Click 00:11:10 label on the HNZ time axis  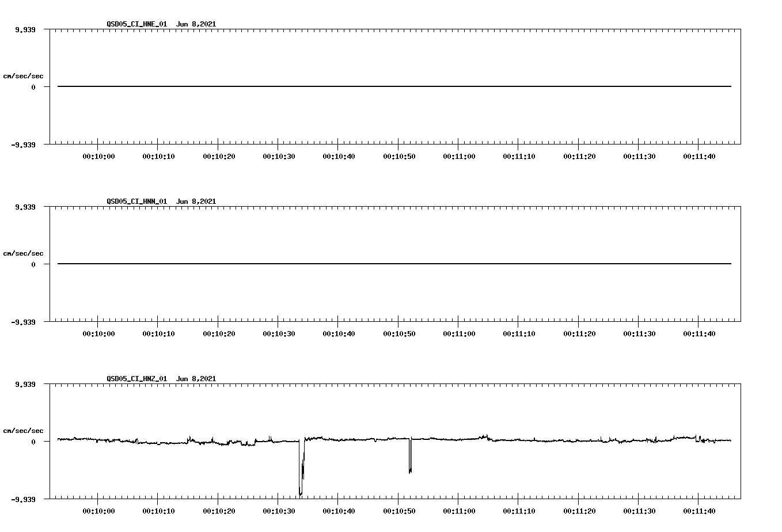point(519,511)
